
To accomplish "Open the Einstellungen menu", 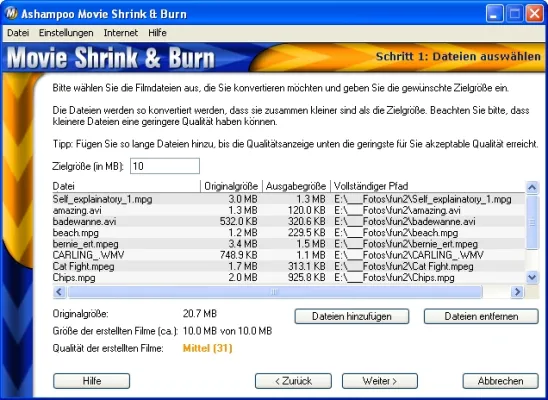I will click(66, 33).
